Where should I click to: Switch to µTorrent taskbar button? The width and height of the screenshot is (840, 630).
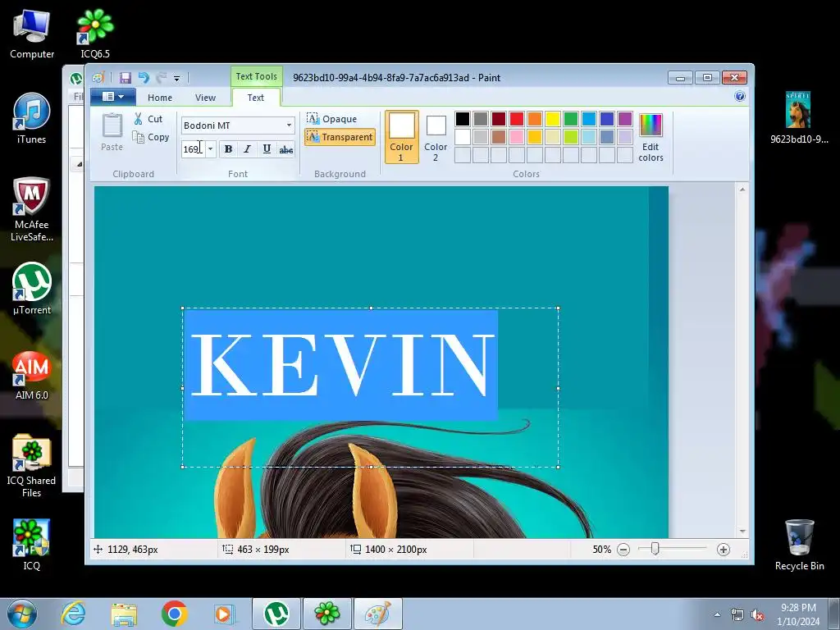276,614
